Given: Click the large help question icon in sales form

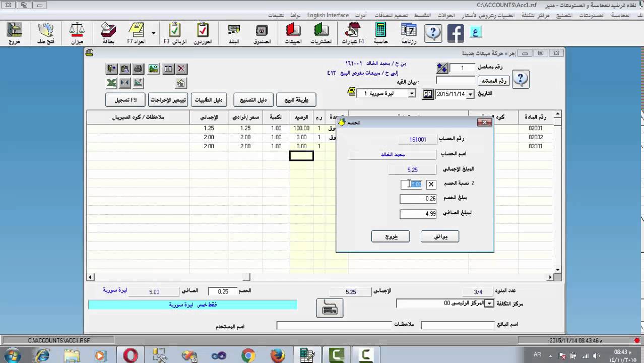Looking at the screenshot, I should [522, 79].
